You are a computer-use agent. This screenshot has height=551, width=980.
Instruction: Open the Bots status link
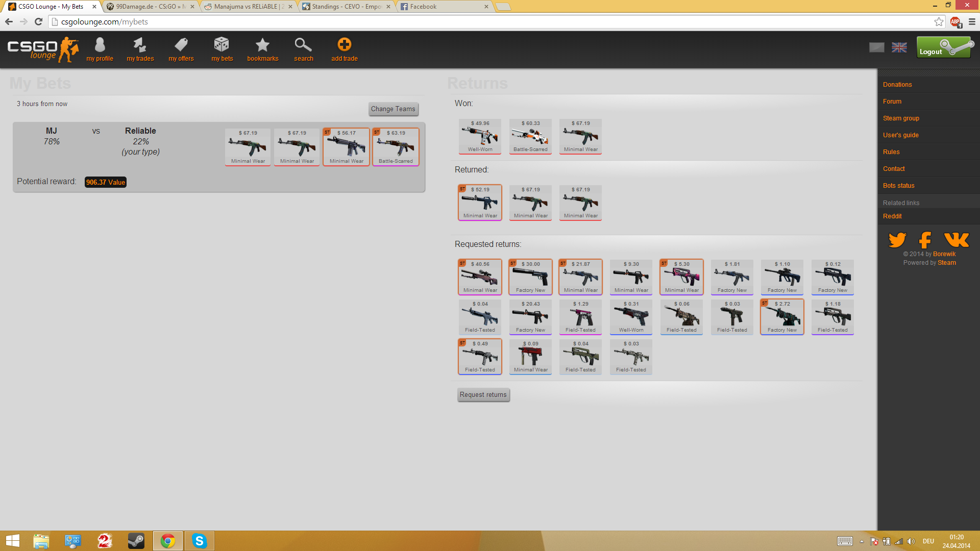[x=898, y=186]
